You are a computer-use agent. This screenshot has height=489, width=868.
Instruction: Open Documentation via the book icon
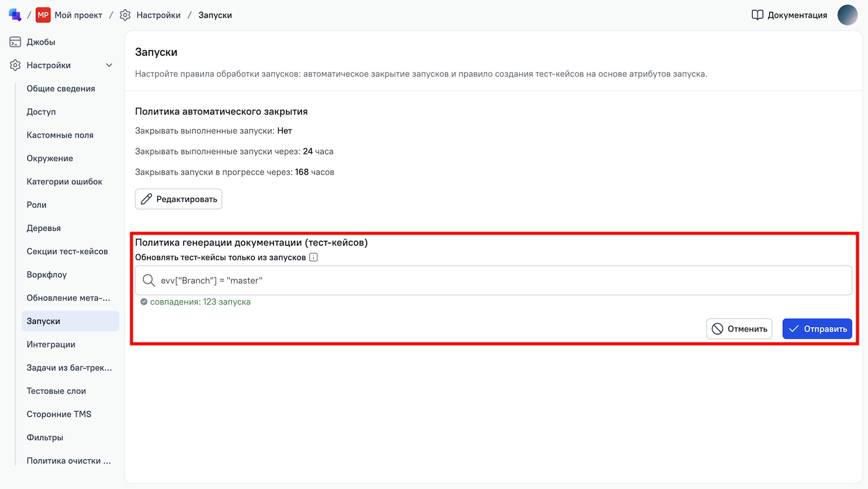click(757, 15)
